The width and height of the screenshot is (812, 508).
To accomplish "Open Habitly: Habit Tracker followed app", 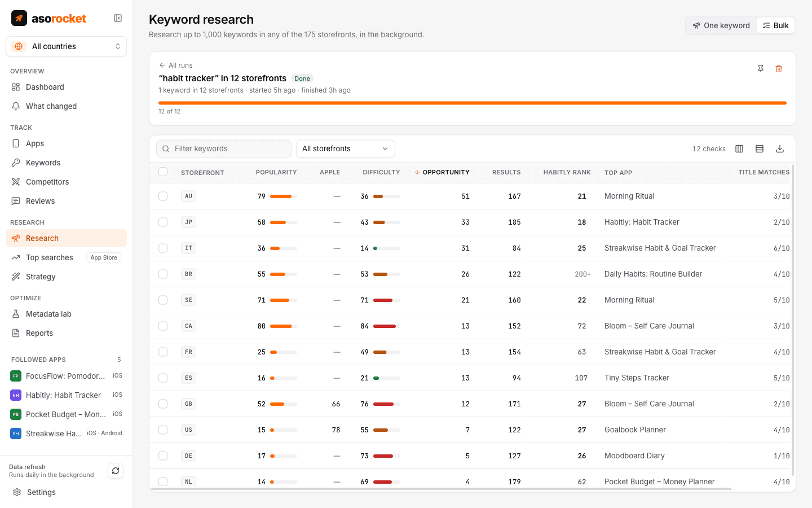I will [67, 395].
